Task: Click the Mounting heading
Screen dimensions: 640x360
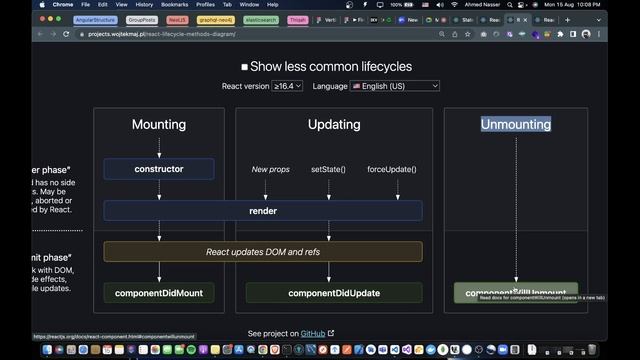Action: [159, 124]
